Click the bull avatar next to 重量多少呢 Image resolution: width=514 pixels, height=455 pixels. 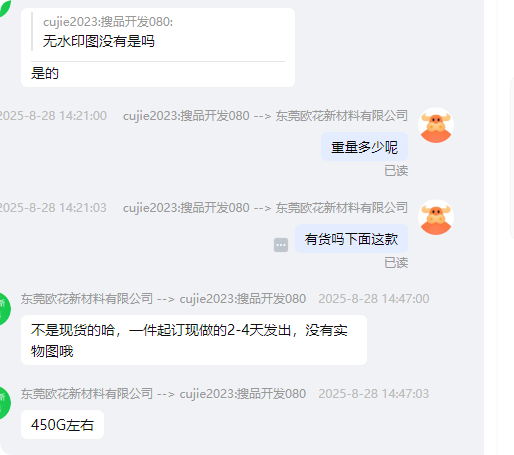436,125
